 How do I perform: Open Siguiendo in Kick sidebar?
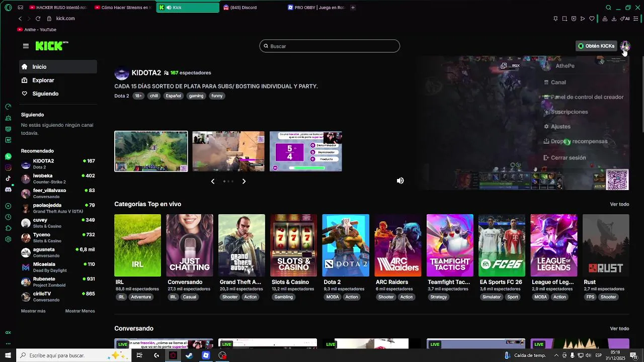click(x=58, y=94)
